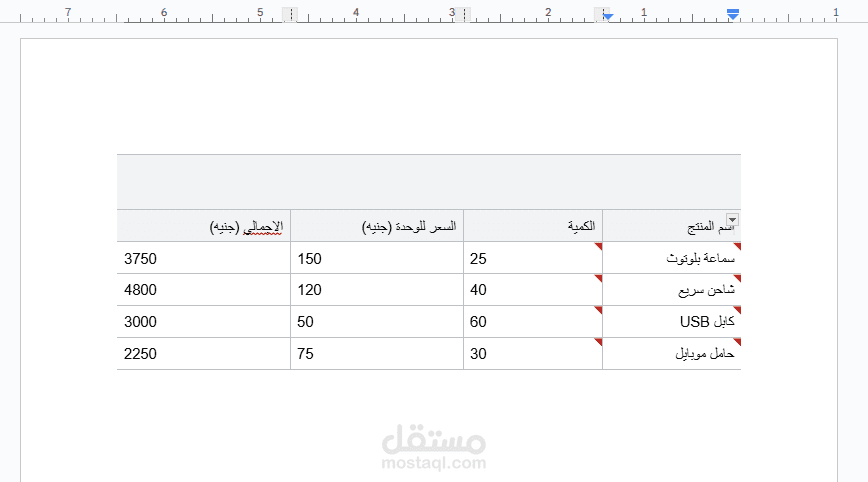The height and width of the screenshot is (482, 868).
Task: Select the cell حامل موبايل
Action: [x=671, y=354]
